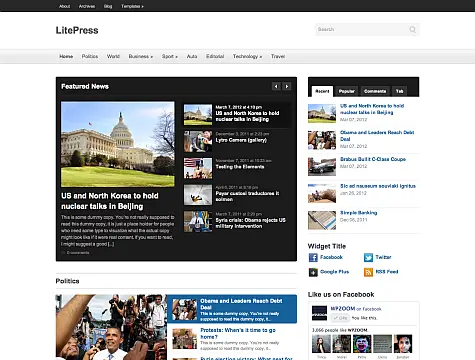Click the Lytro Camera thumbnail
Screen dimensions: 475x360
[198, 141]
